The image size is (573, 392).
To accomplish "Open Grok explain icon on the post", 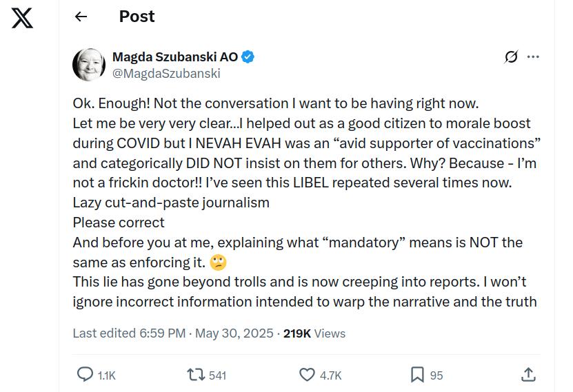I will click(511, 57).
